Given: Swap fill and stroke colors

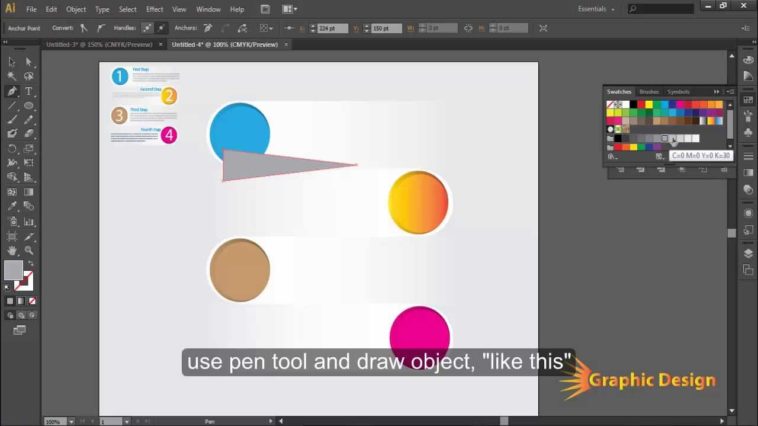Looking at the screenshot, I should [30, 264].
